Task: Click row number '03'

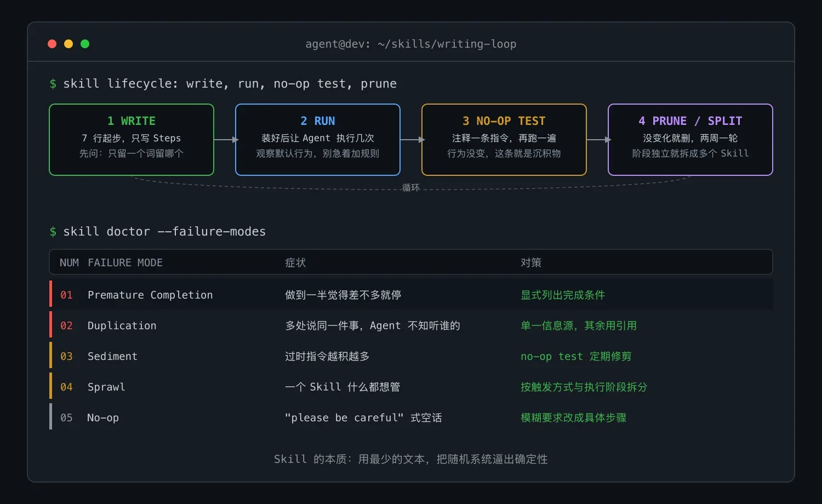Action: click(66, 356)
